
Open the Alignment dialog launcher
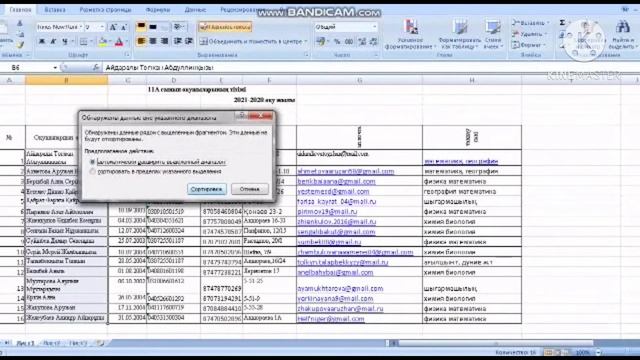coord(307,55)
